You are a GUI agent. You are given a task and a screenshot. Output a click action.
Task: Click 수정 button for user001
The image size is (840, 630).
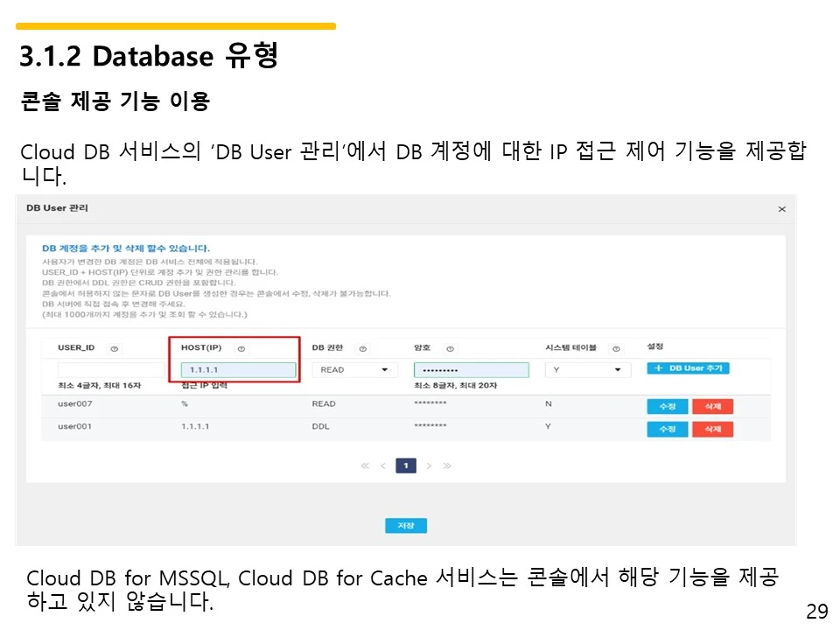(667, 429)
